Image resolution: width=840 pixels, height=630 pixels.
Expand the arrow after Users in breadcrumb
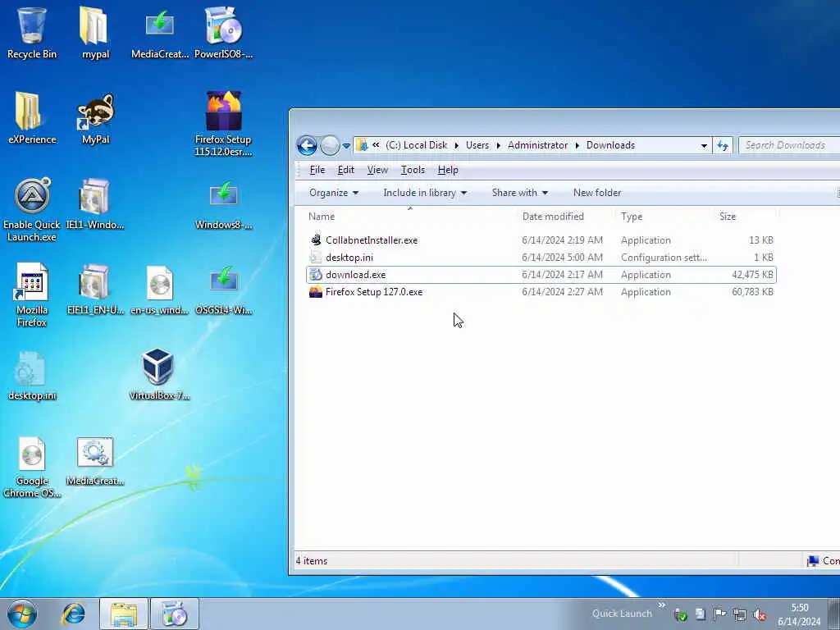tap(498, 145)
